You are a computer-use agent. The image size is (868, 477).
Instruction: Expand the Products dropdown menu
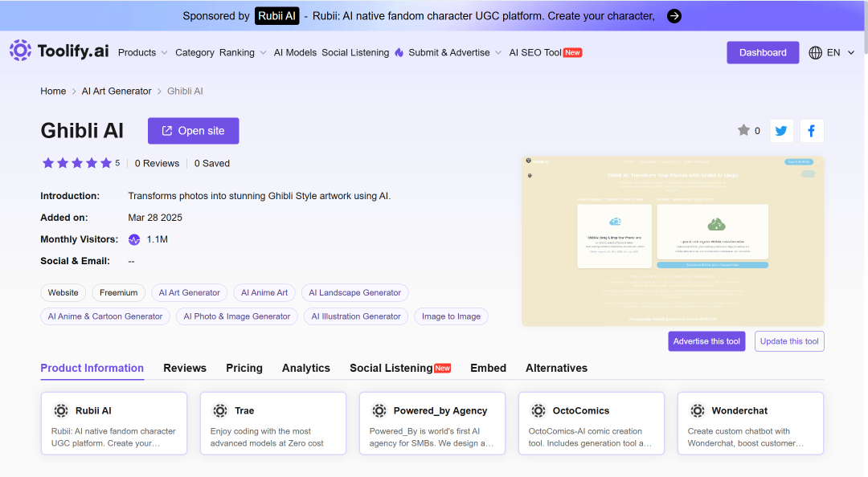coord(142,52)
